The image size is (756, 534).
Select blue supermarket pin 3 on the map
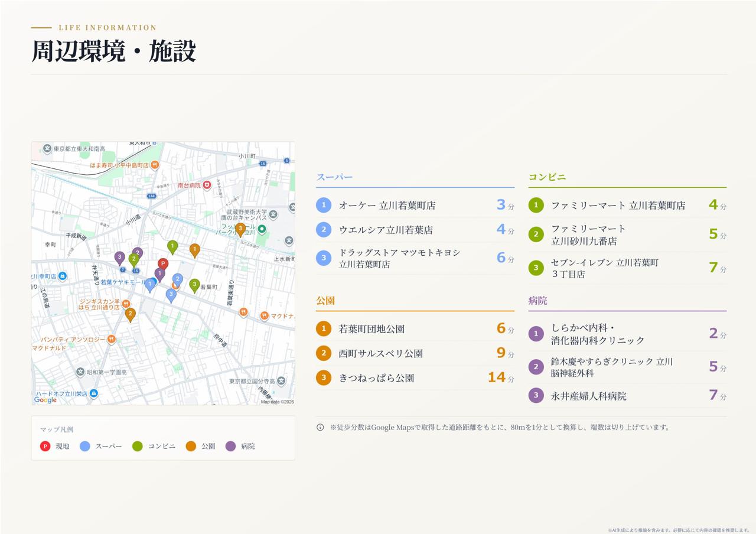click(x=171, y=295)
